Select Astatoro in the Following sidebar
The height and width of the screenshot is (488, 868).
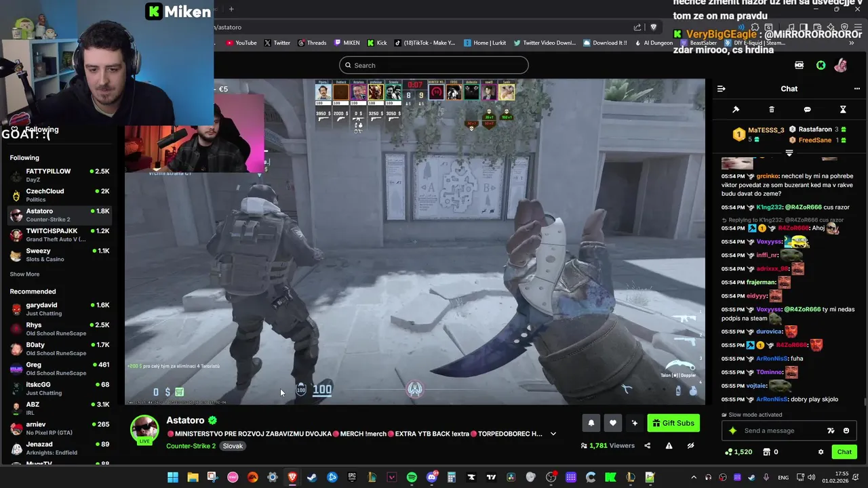[60, 215]
